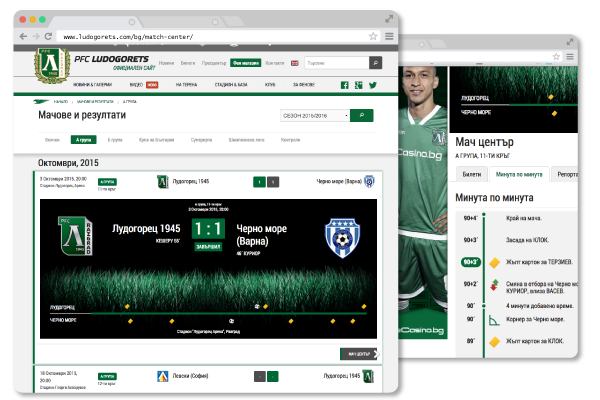Image resolution: width=600 pixels, height=400 pixels.
Task: Switch language with the UK flag icon
Action: coord(295,63)
